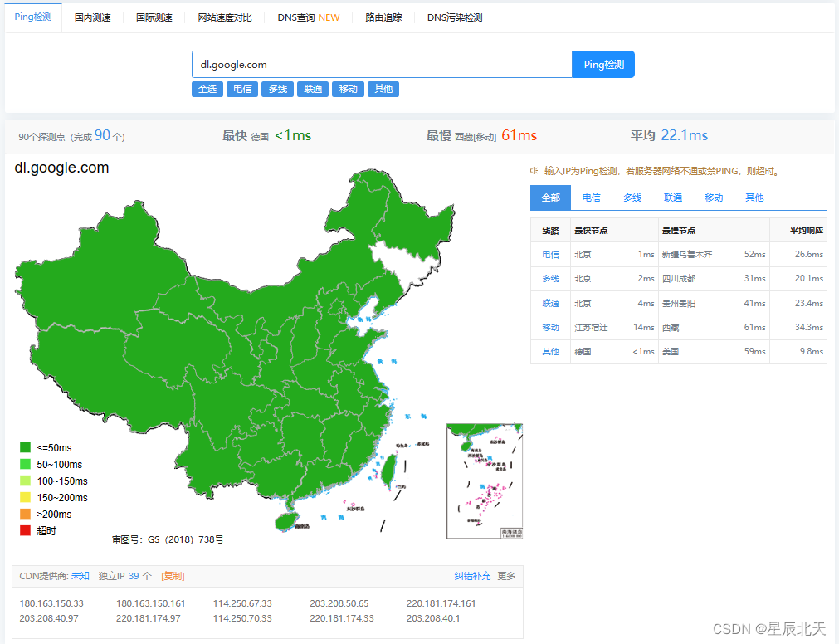Select IP address 114.250.67.33
The image size is (839, 644).
[x=242, y=603]
